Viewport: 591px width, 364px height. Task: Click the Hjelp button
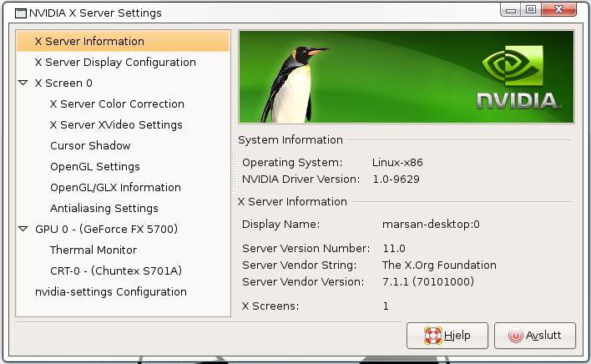click(447, 336)
